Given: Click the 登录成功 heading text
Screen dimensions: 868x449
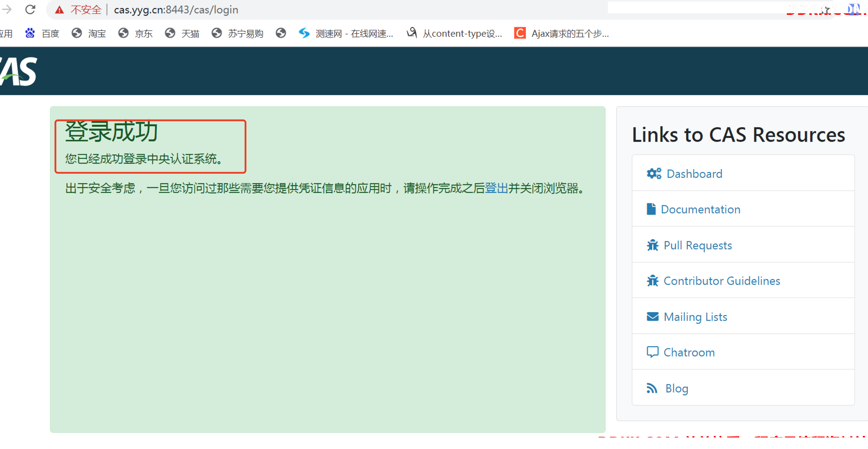Looking at the screenshot, I should click(111, 132).
